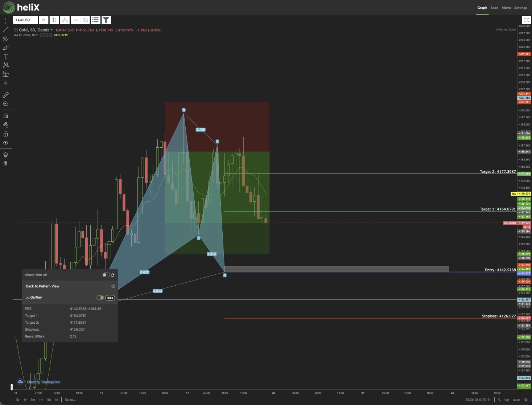Click the Hide button for Gartley
This screenshot has height=405, width=532.
coord(110,298)
